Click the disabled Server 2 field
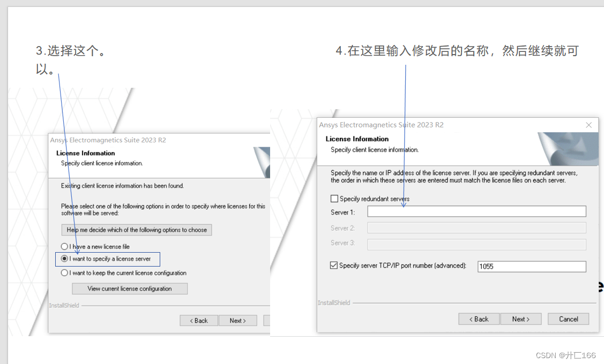This screenshot has width=604, height=364. click(x=476, y=228)
